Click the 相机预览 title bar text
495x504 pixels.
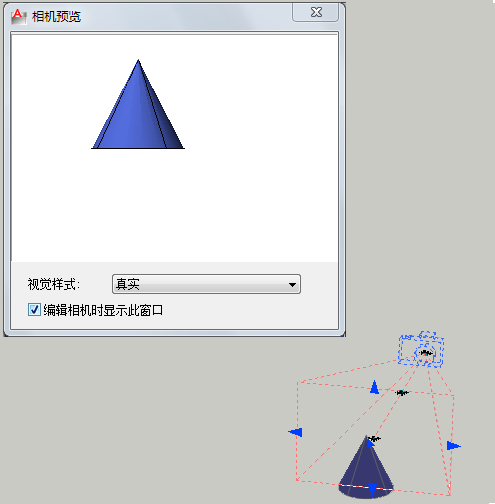pos(56,16)
